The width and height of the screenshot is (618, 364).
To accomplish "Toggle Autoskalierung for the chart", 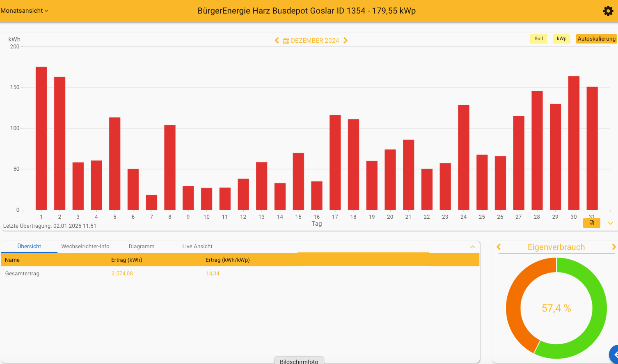I will pyautogui.click(x=596, y=39).
